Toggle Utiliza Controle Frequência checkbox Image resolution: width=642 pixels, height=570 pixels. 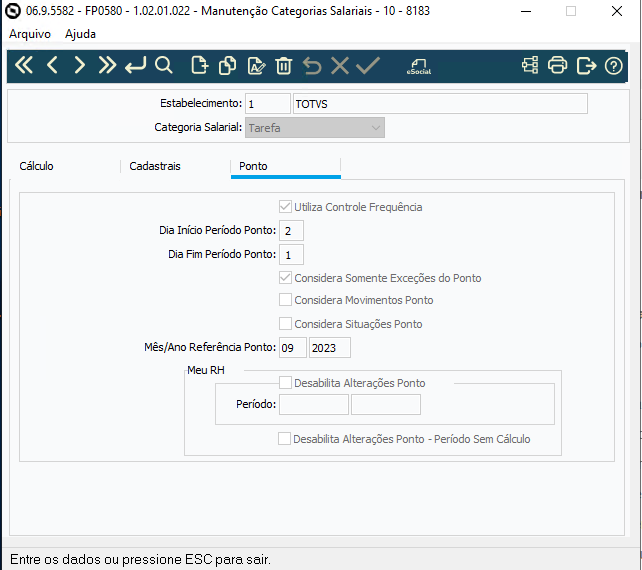pos(285,206)
